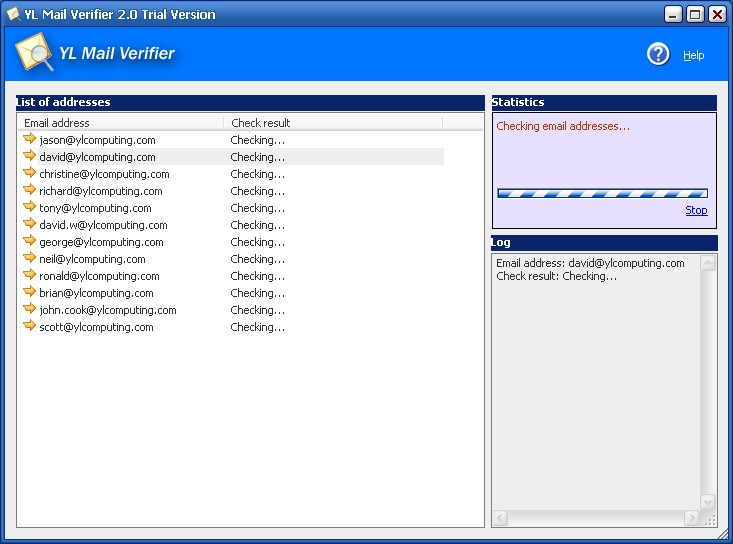Click the arrow icon beside jason@ylcomputing.com
733x544 pixels.
click(x=29, y=139)
